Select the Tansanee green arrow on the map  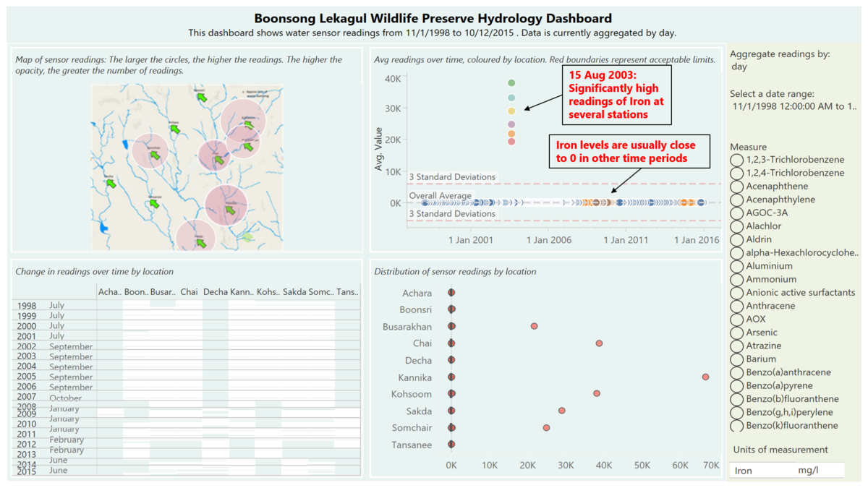(x=154, y=205)
